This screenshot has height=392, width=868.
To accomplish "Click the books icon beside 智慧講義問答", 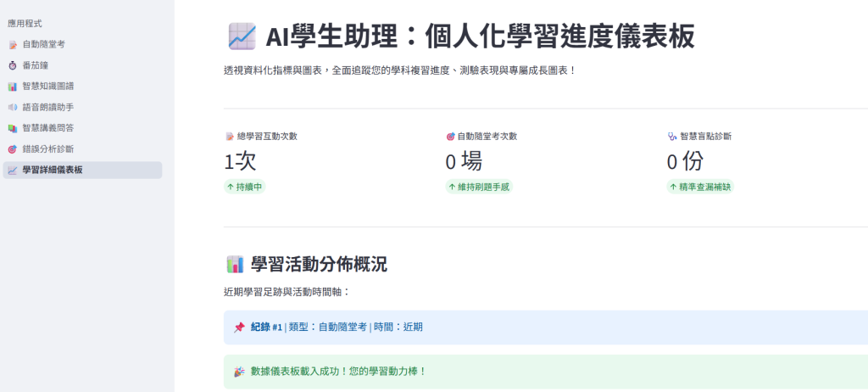I will pos(13,128).
